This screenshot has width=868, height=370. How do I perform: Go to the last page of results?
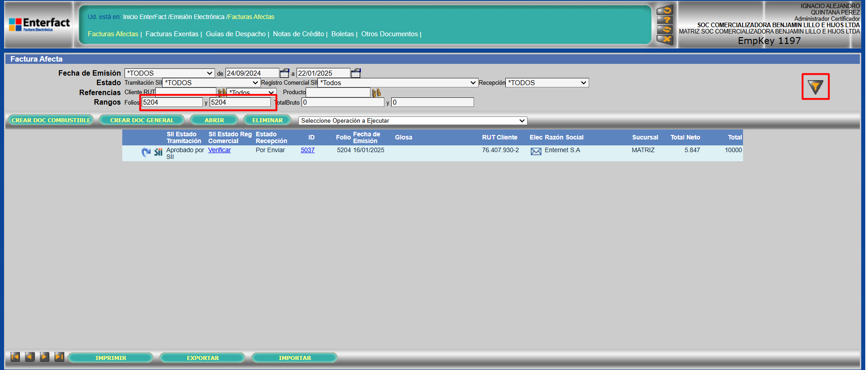pos(59,357)
